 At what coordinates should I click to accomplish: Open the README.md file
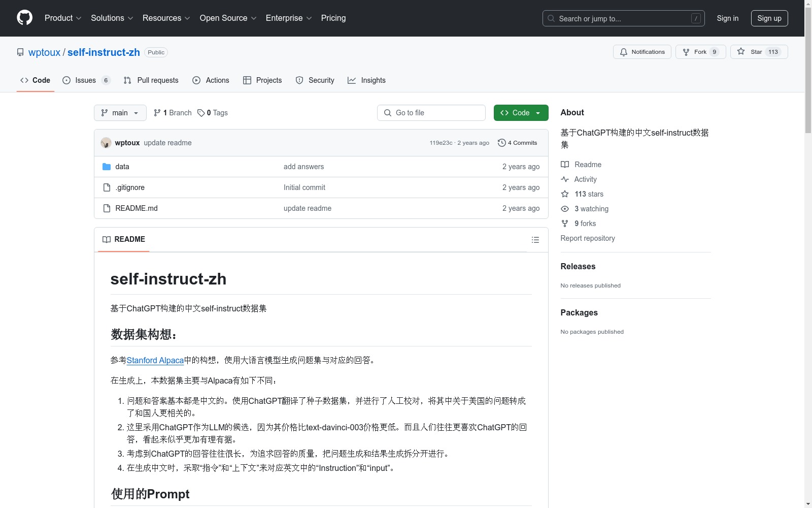[x=137, y=208]
